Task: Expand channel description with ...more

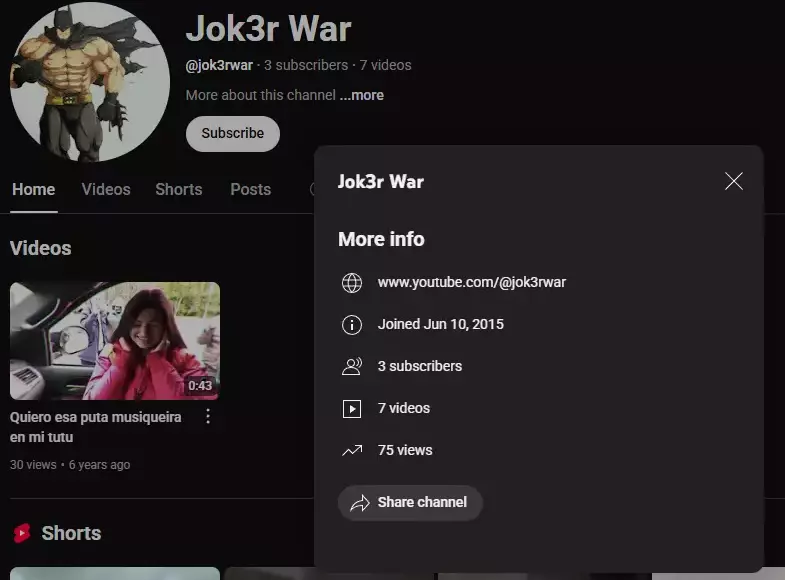Action: coord(361,95)
